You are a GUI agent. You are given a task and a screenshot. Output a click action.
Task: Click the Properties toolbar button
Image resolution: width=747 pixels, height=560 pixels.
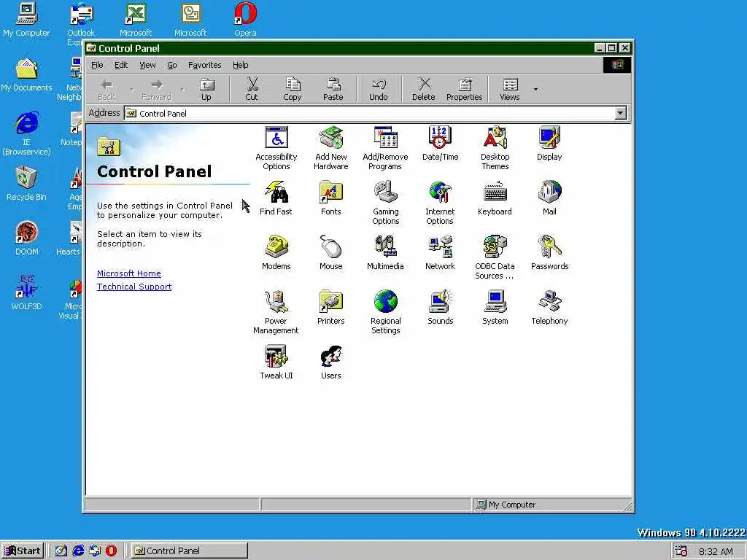465,90
